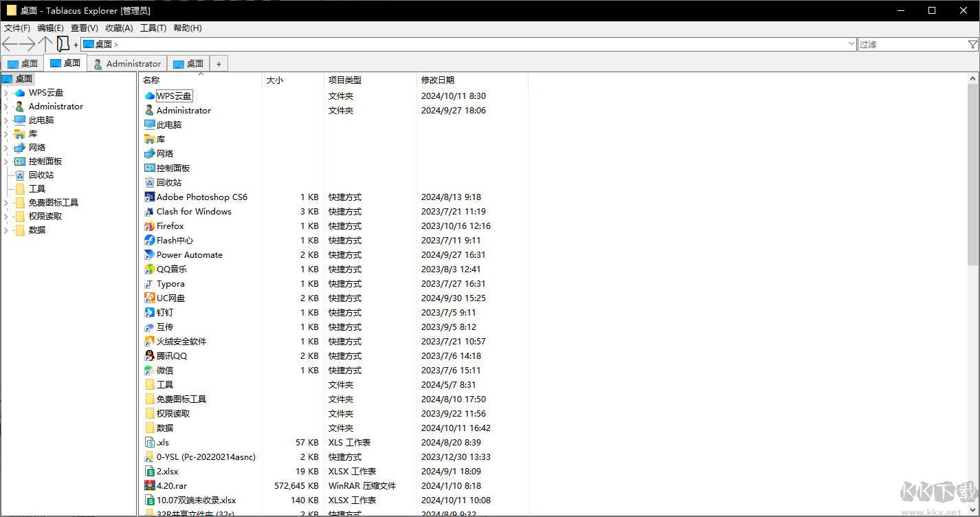The width and height of the screenshot is (980, 517).
Task: Open the 编辑(E) menu
Action: (x=50, y=28)
